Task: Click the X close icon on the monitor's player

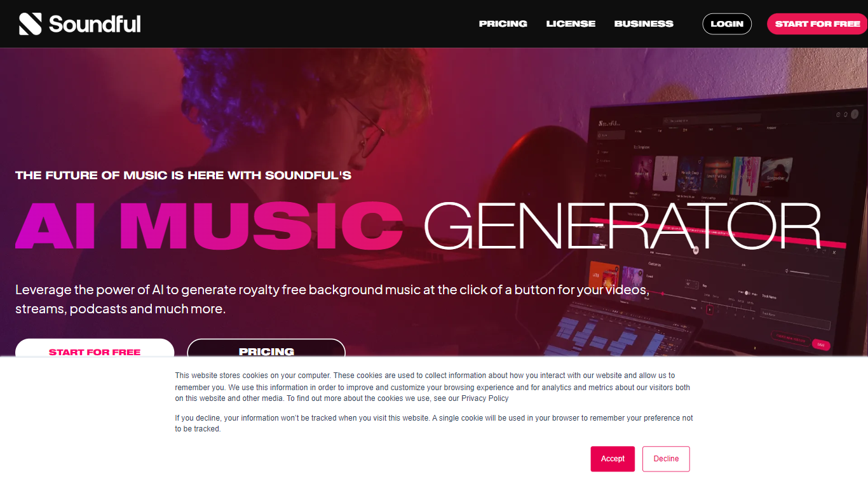Action: [x=834, y=252]
